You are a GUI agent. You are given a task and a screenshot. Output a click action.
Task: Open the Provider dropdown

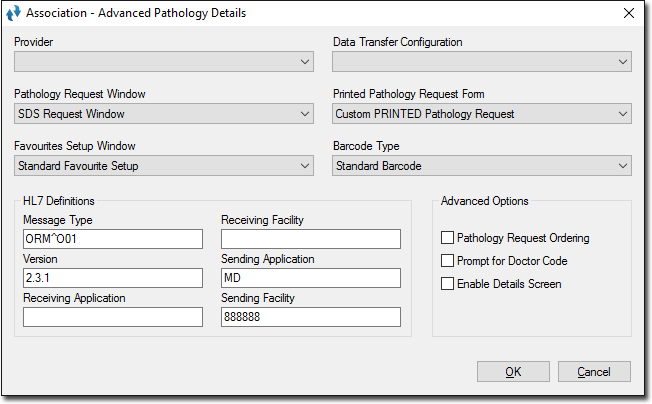[164, 62]
